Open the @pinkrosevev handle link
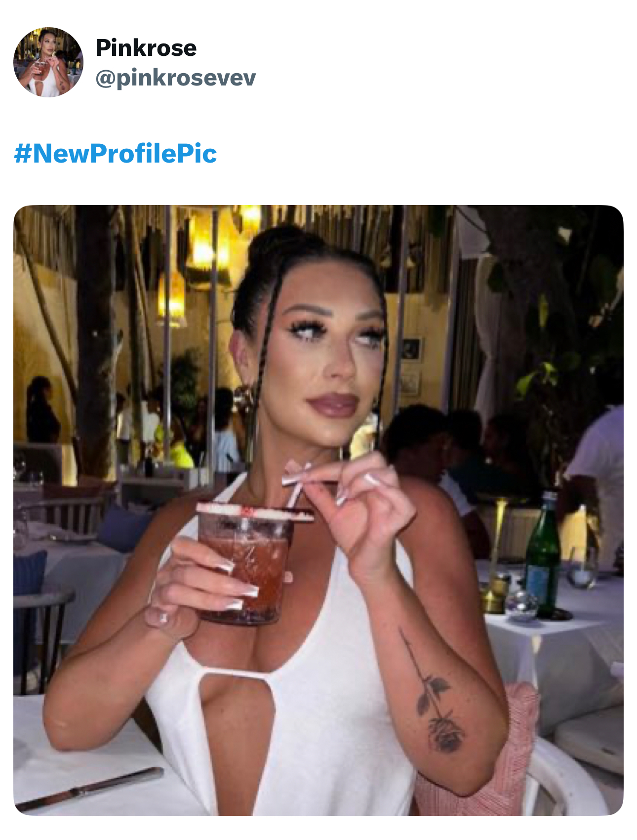The height and width of the screenshot is (840, 637). point(176,78)
